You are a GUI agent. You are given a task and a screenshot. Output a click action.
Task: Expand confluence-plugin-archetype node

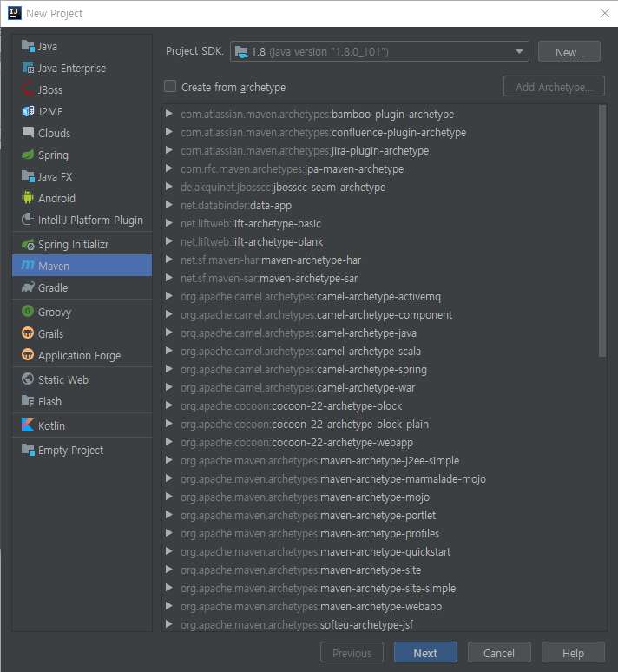click(x=169, y=132)
